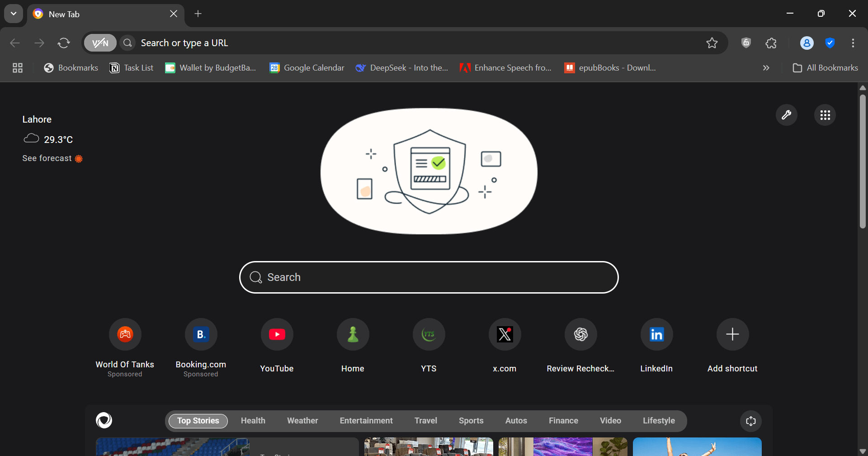Open the Bookmarks bookmark
868x456 pixels.
tap(71, 68)
